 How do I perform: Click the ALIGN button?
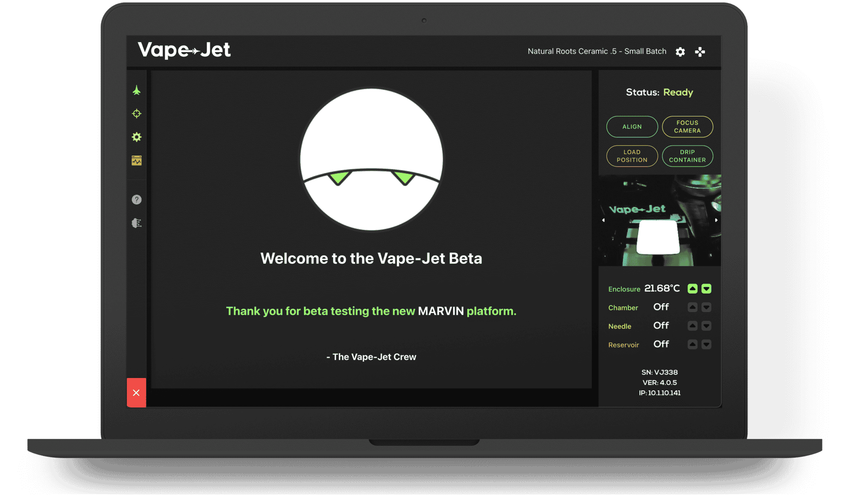pyautogui.click(x=632, y=127)
